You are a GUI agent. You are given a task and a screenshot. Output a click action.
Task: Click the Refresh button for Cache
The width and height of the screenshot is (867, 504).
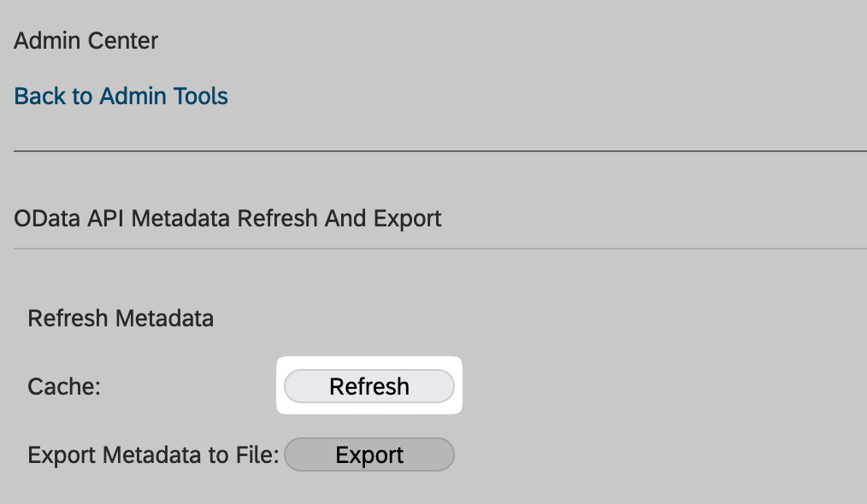click(x=369, y=386)
